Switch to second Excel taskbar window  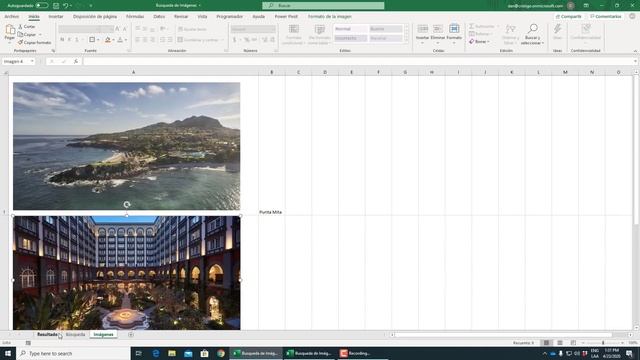pyautogui.click(x=309, y=353)
